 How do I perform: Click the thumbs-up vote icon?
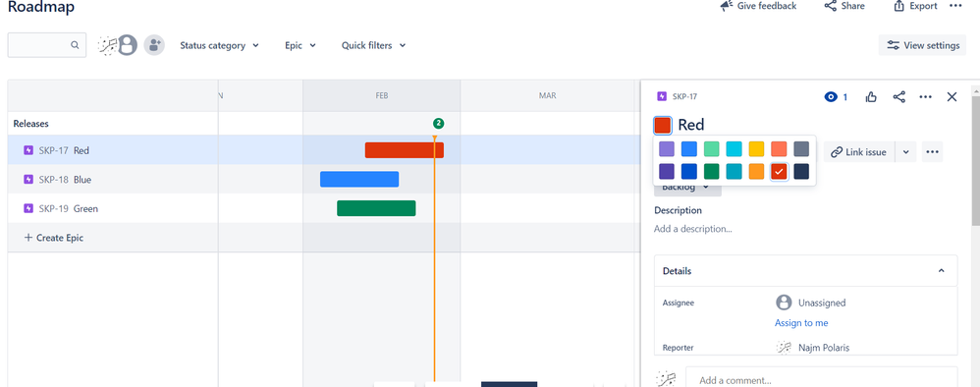pos(871,97)
